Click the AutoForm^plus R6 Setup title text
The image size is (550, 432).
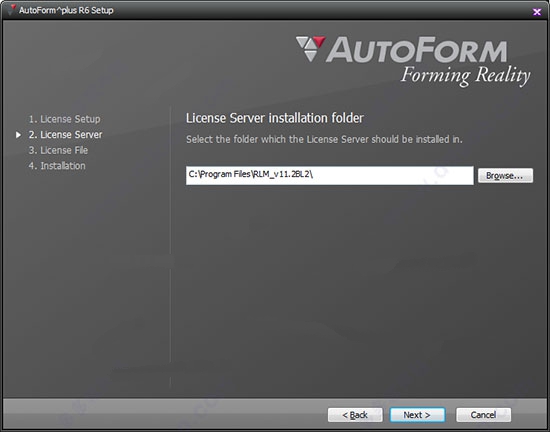coord(66,10)
